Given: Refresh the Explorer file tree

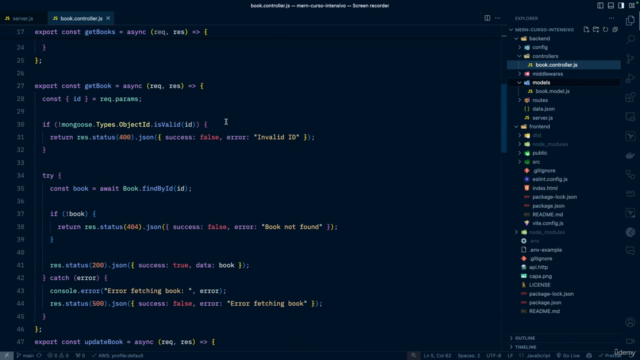Looking at the screenshot, I should [605, 29].
